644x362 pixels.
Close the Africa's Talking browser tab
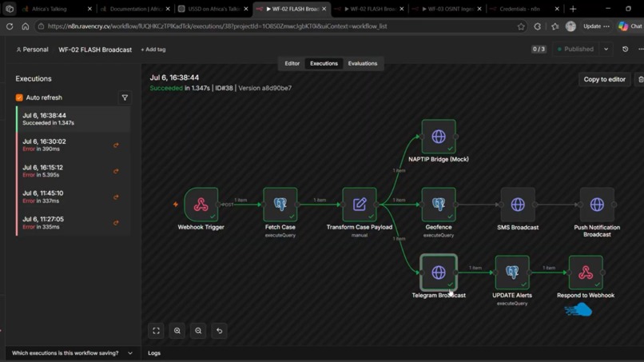pyautogui.click(x=89, y=9)
